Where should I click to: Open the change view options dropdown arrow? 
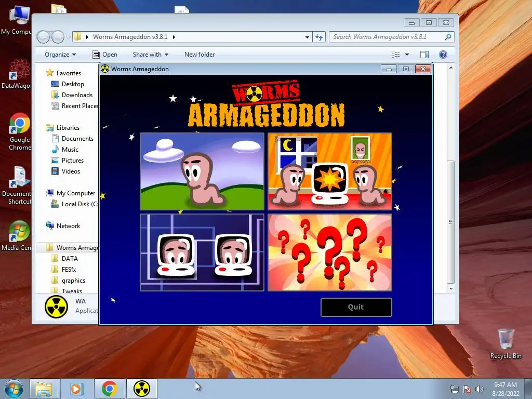407,54
